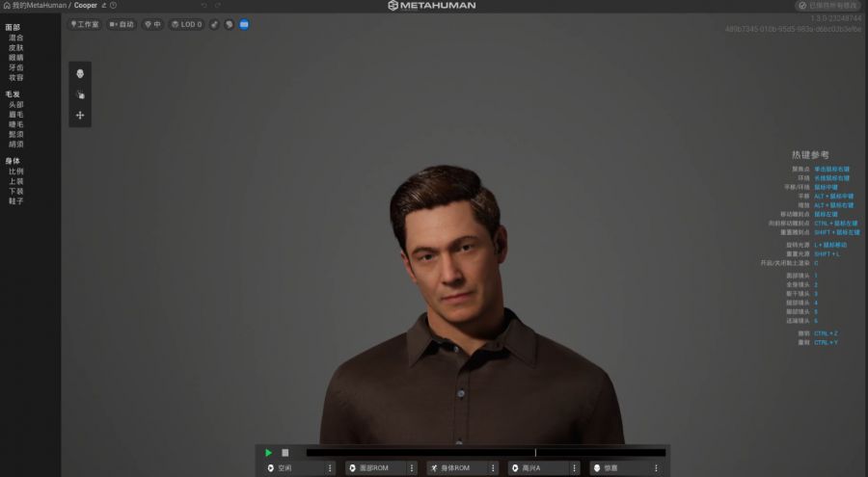
Task: Click the 面部ROM clip play icon
Action: pyautogui.click(x=352, y=468)
